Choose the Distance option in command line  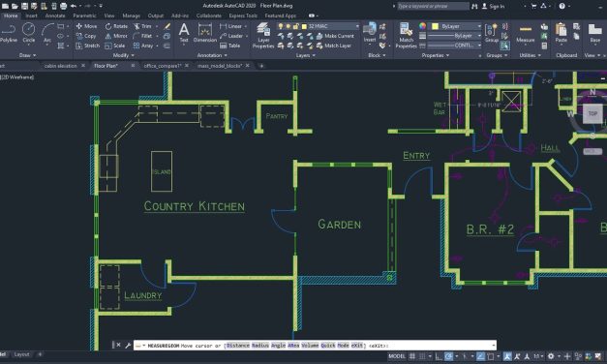click(x=237, y=346)
